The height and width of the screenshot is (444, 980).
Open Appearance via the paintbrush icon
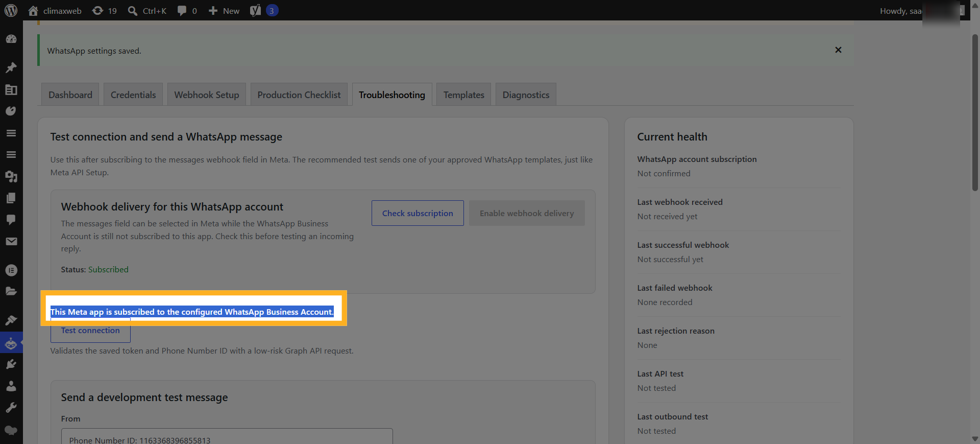[11, 320]
